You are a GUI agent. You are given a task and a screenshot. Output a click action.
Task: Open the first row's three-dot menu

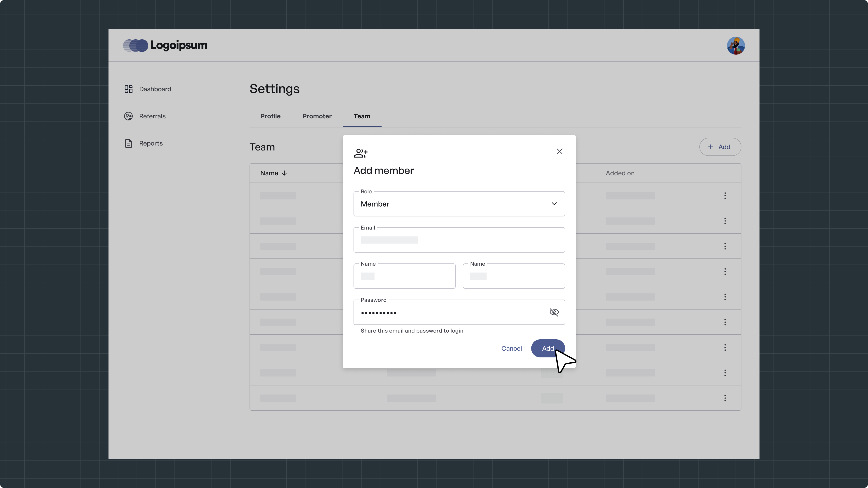725,196
